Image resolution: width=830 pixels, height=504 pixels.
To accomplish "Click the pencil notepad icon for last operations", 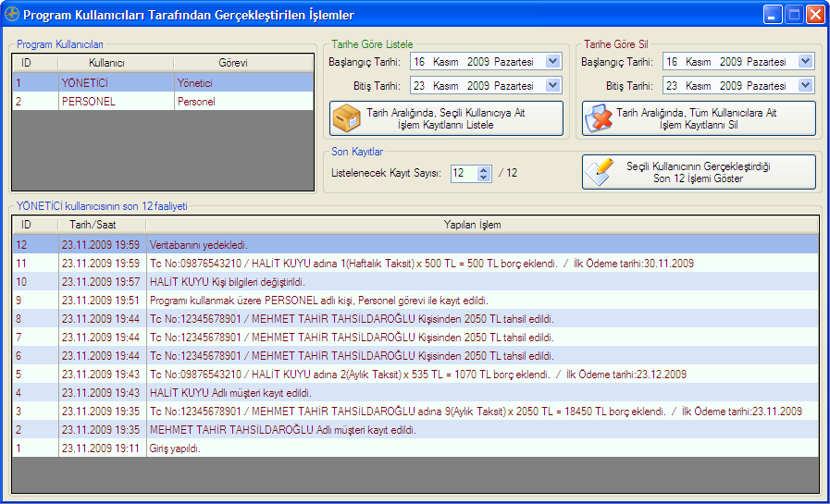I will click(x=600, y=172).
